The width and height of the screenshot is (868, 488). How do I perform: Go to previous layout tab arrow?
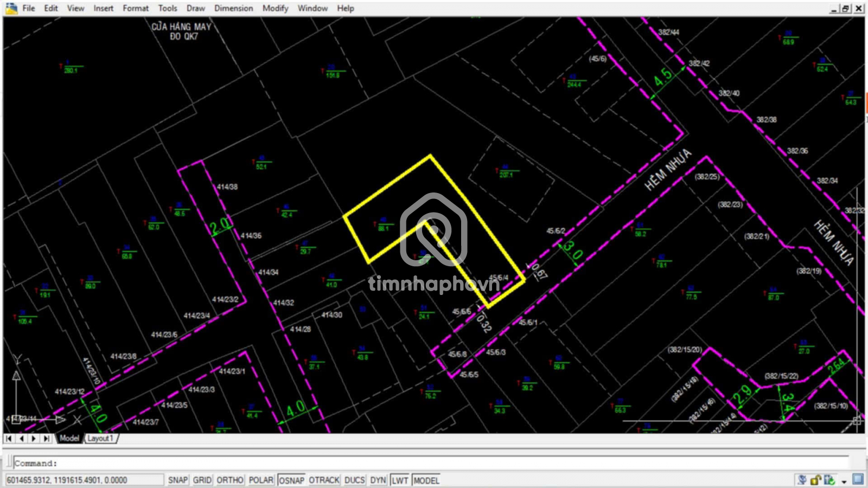(x=22, y=438)
